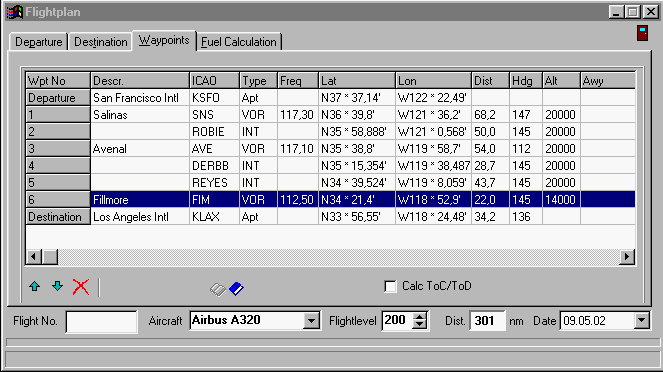
Task: Open the Date dropdown arrow
Action: pos(641,321)
